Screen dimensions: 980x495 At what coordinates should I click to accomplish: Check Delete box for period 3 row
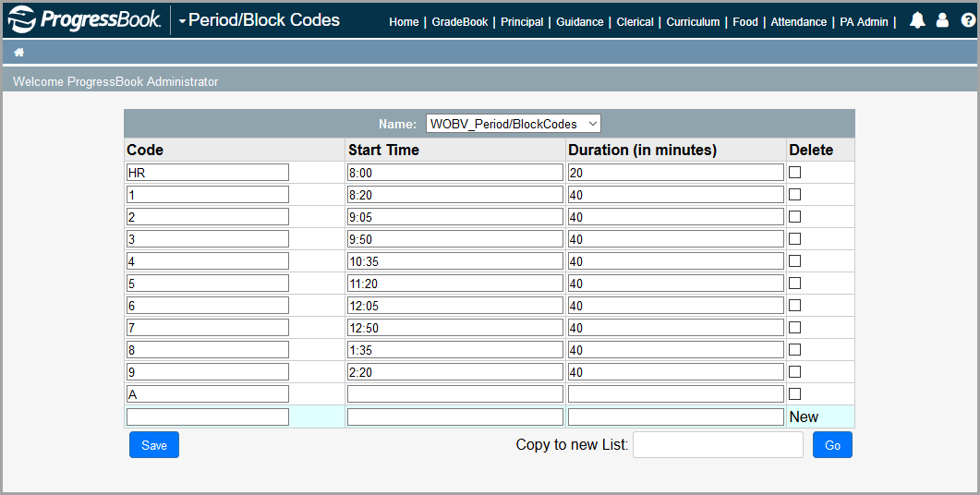[x=795, y=239]
